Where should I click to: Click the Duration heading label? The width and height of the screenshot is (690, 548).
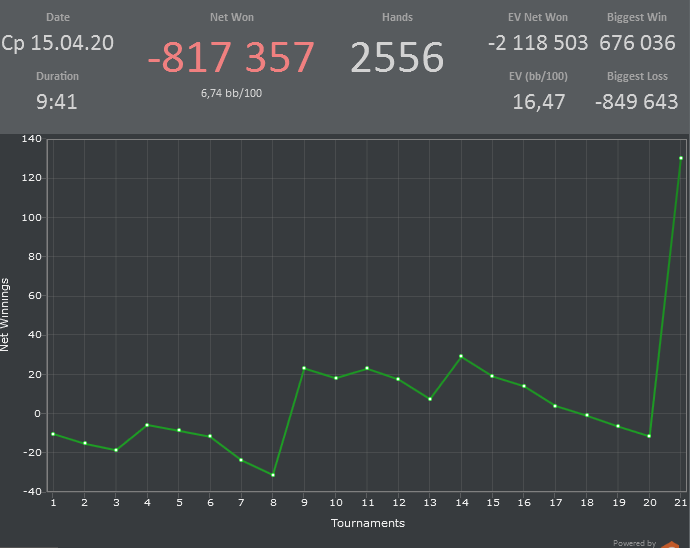58,76
